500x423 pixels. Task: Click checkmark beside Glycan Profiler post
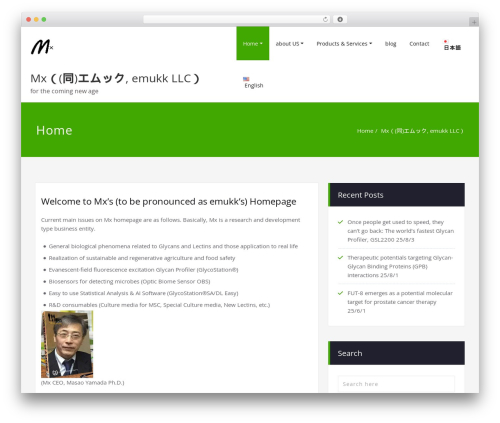tap(340, 222)
